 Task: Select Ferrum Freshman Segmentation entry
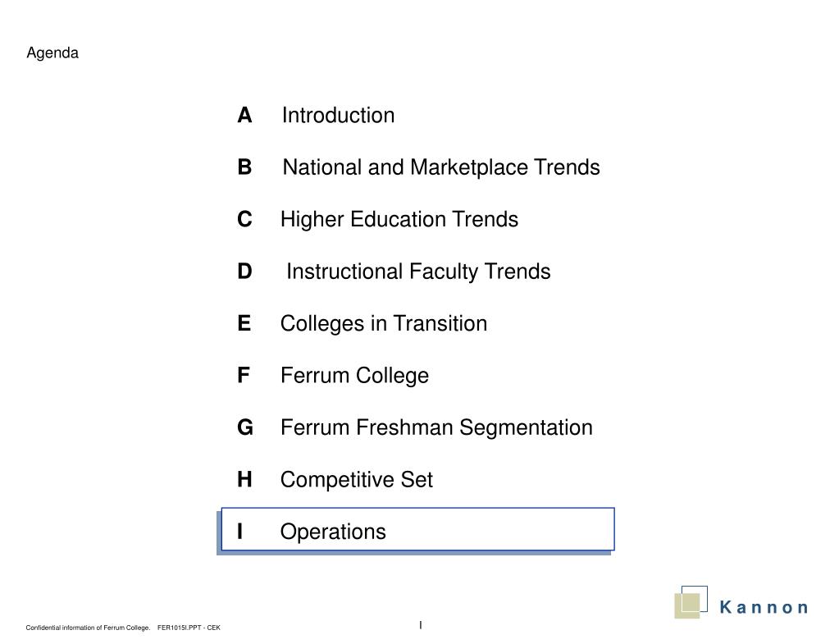pos(436,427)
